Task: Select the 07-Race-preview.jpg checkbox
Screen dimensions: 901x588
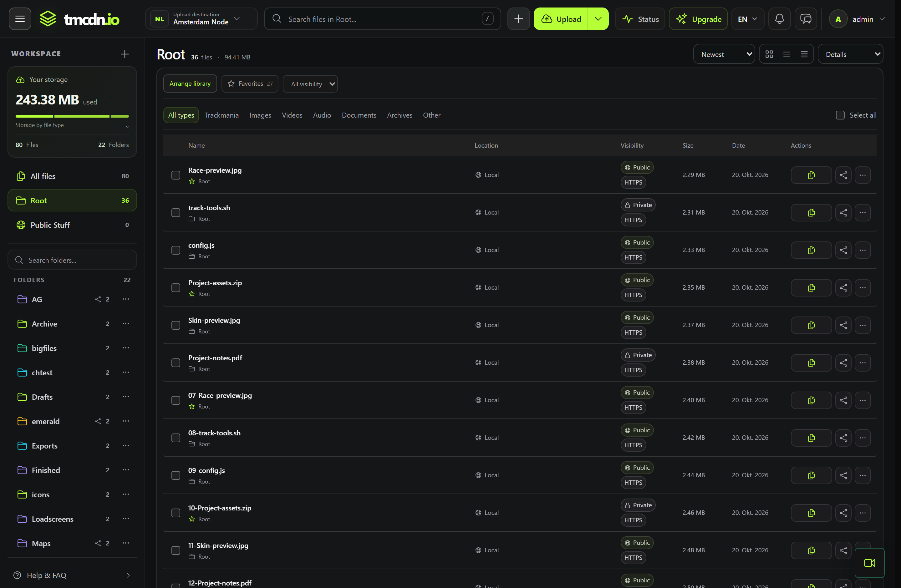Action: pos(176,400)
